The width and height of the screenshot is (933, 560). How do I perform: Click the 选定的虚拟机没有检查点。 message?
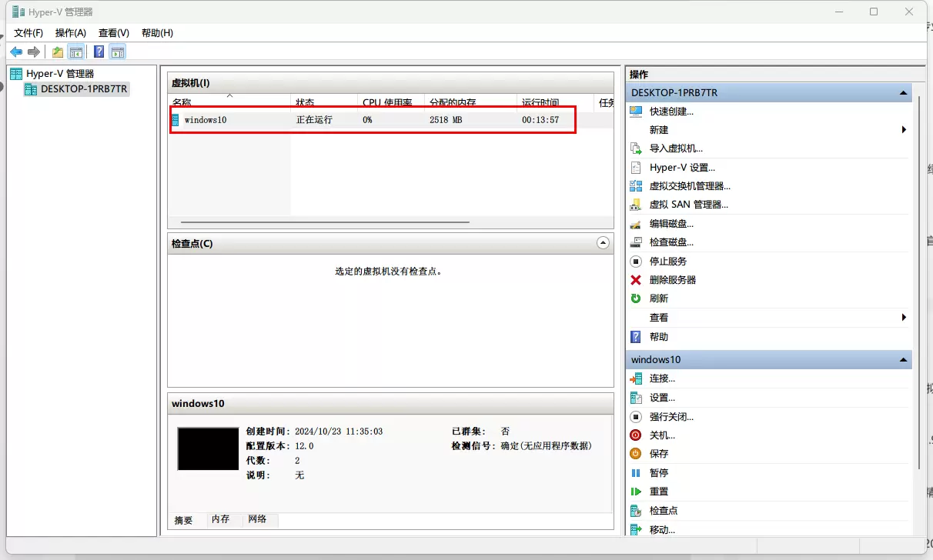pos(389,271)
